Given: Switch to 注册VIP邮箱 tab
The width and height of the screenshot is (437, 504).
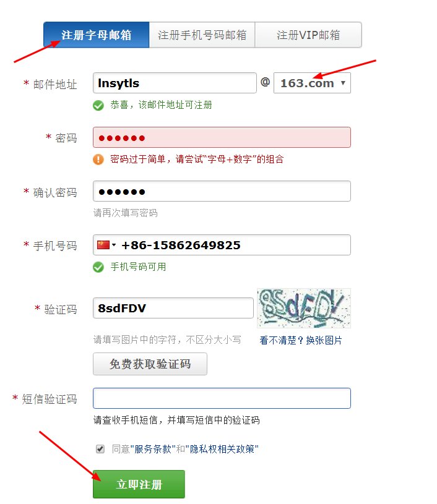Looking at the screenshot, I should pyautogui.click(x=308, y=35).
